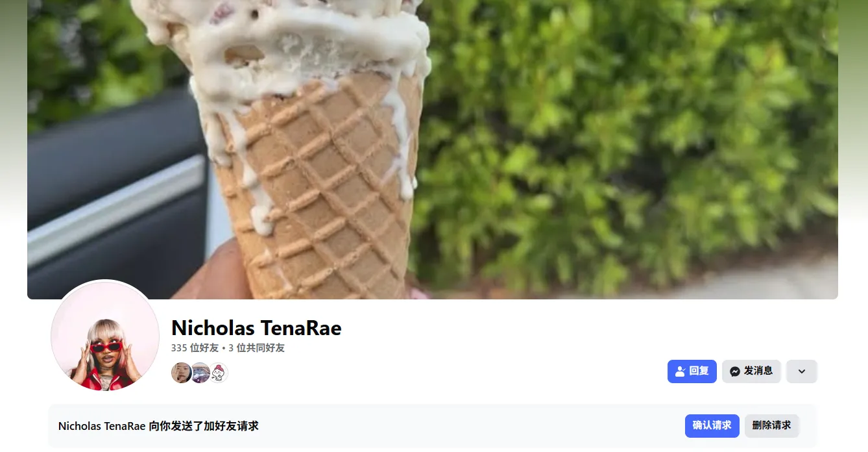Delete the friend request with 删除请求

[x=772, y=426]
